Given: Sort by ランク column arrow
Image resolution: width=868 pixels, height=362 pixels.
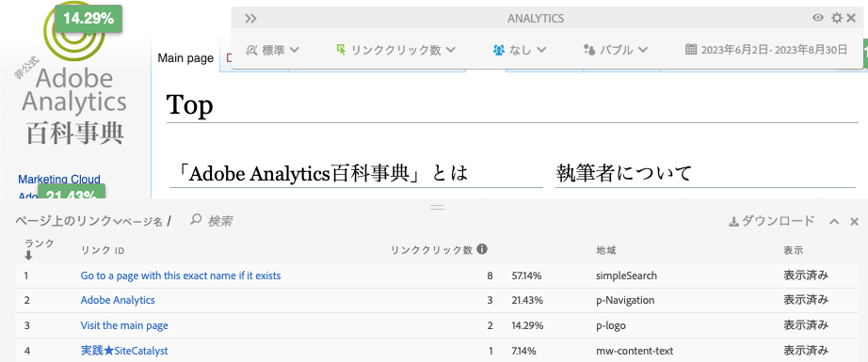Looking at the screenshot, I should click(29, 257).
